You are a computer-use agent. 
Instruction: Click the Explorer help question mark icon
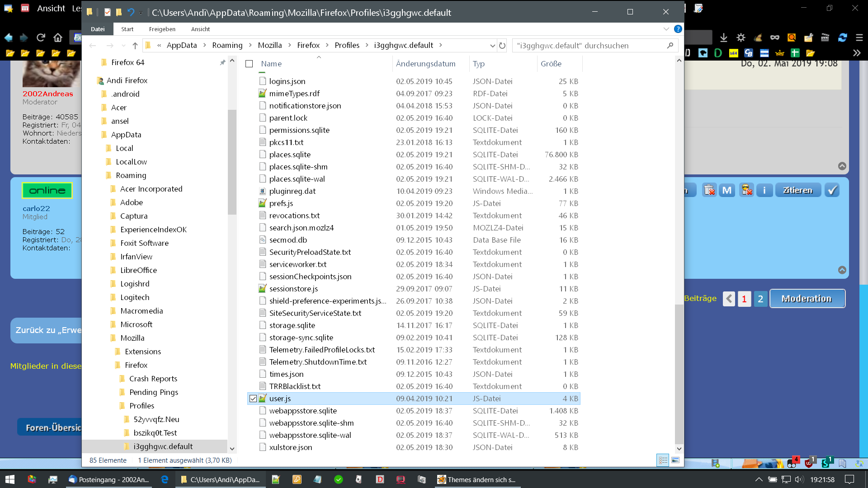click(x=678, y=29)
